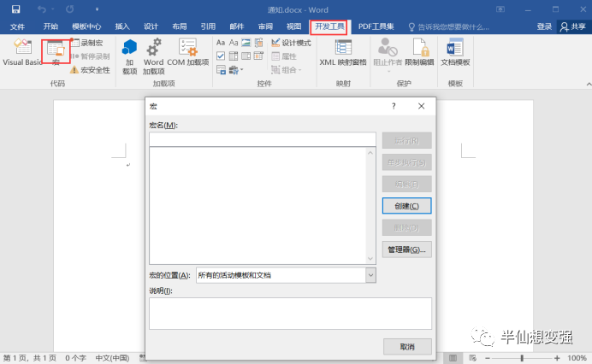Switch to the 引用 tab

point(208,26)
